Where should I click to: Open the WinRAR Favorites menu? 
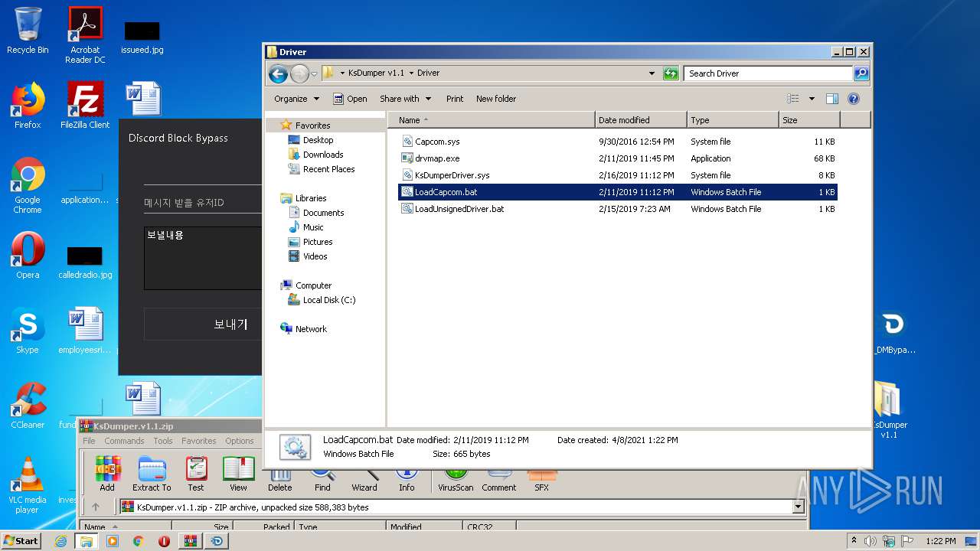tap(198, 441)
